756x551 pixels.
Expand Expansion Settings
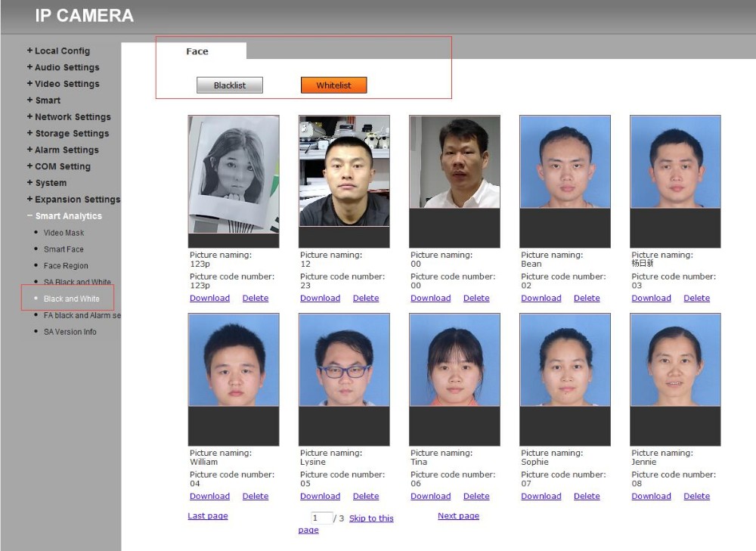click(74, 199)
